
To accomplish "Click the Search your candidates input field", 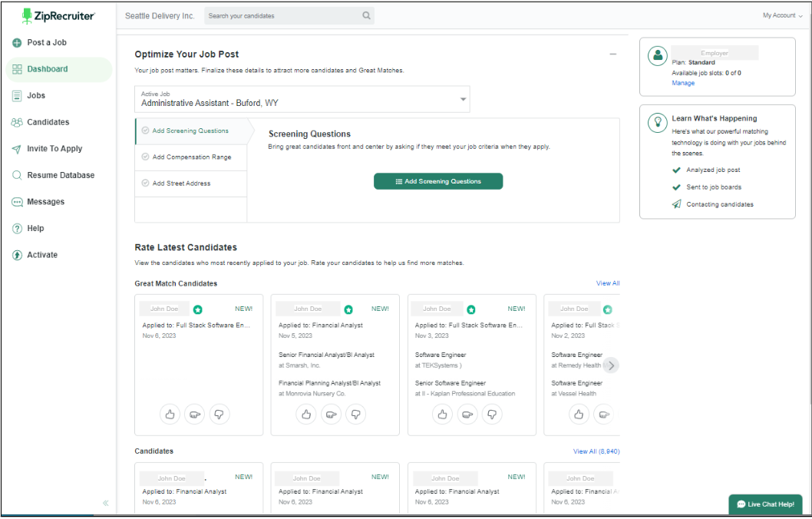I will pyautogui.click(x=281, y=15).
